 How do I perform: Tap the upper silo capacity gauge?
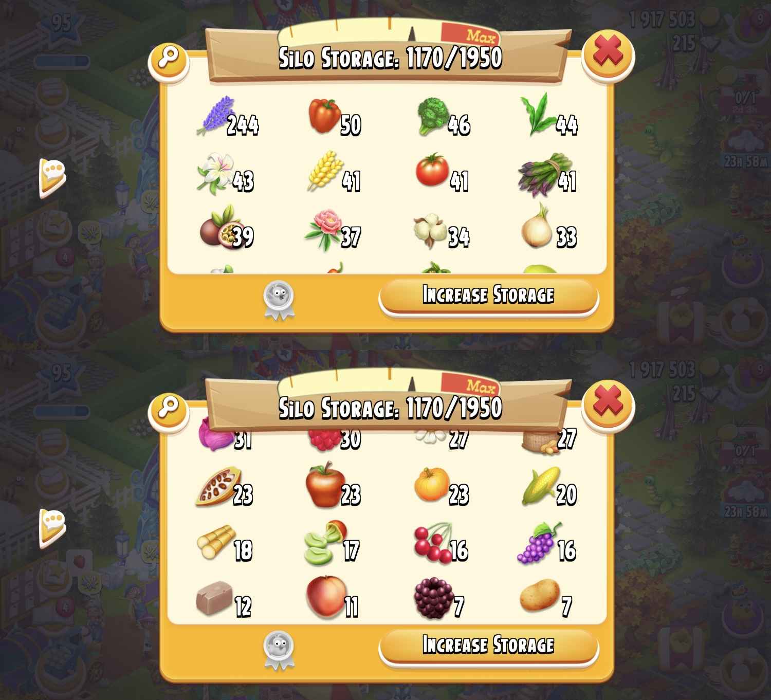[x=388, y=30]
